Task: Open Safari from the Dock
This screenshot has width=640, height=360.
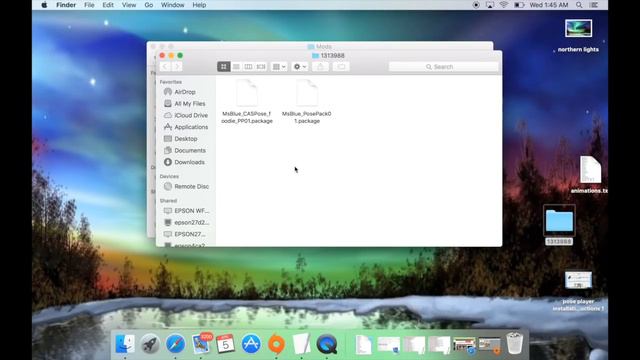Action: click(x=176, y=344)
